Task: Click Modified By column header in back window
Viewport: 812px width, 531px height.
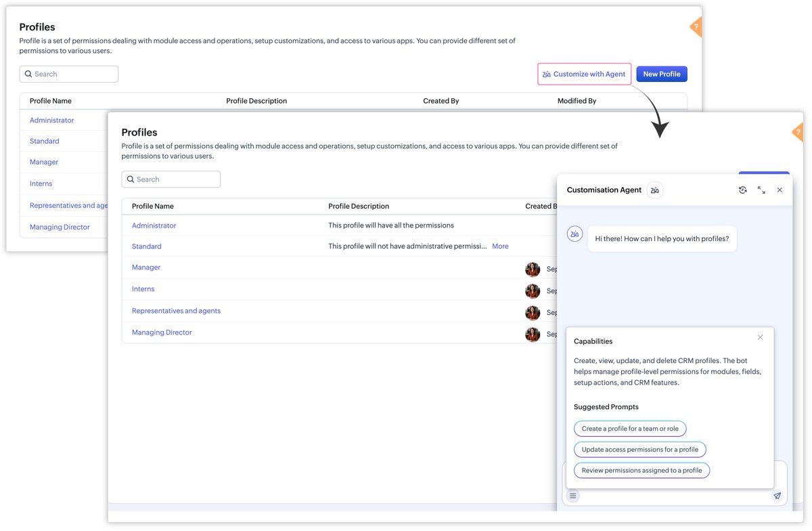Action: (x=577, y=101)
